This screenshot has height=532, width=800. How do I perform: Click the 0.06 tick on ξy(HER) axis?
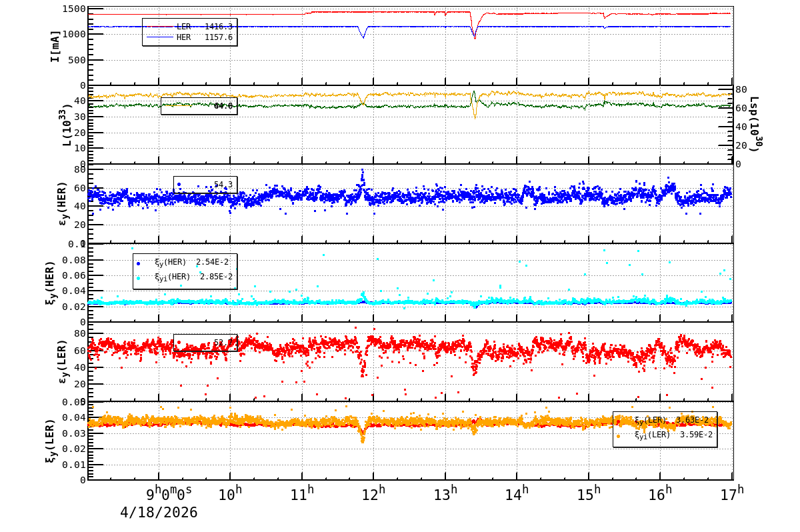coord(74,275)
